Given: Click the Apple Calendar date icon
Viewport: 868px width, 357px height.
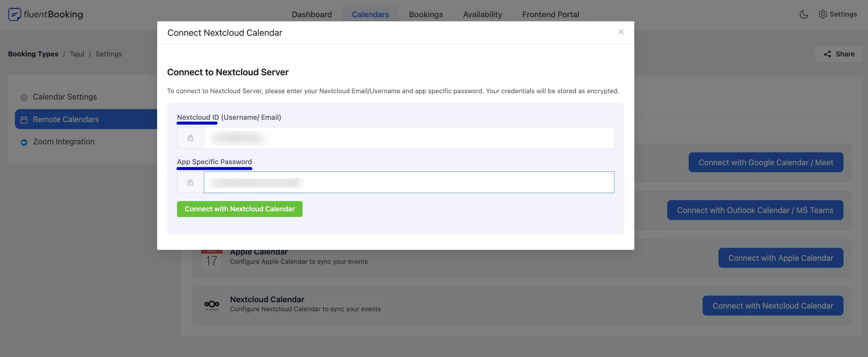Looking at the screenshot, I should (x=211, y=258).
